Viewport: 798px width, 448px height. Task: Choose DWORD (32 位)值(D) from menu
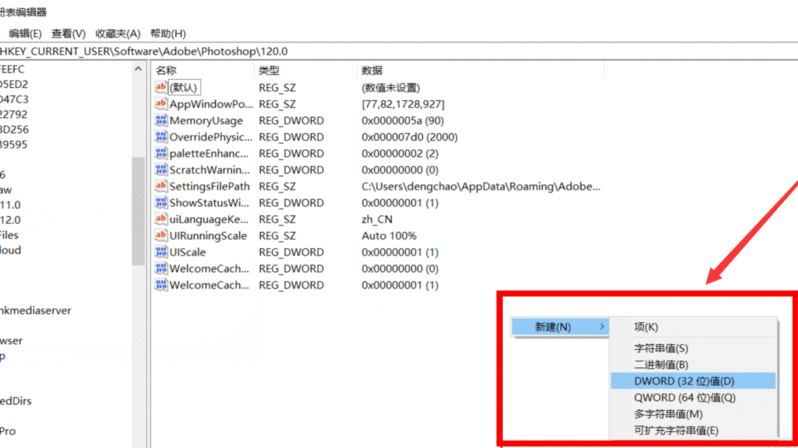point(684,381)
